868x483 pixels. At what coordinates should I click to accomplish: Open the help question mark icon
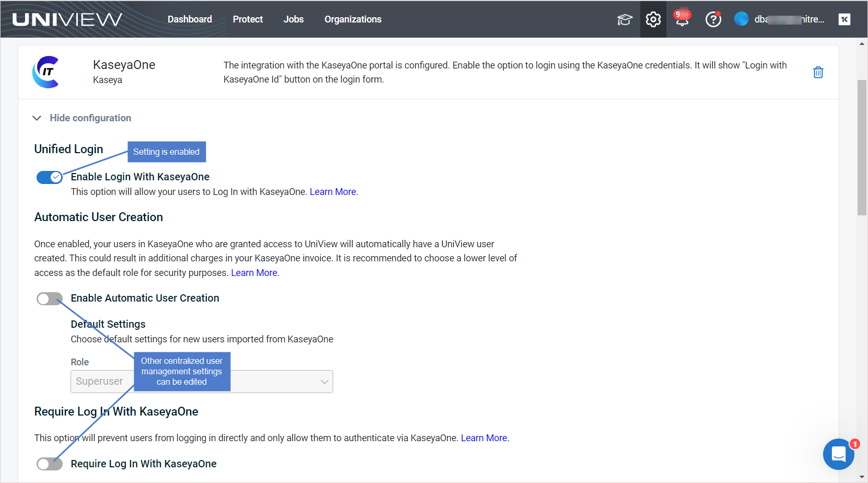[713, 19]
